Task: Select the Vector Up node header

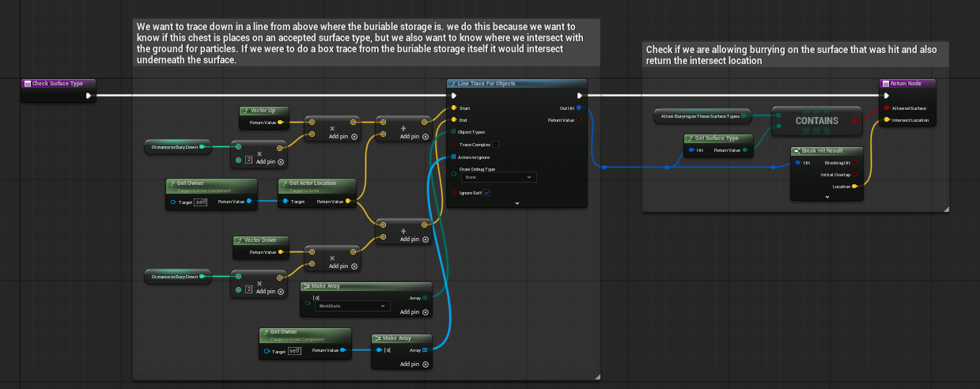Action: click(263, 111)
